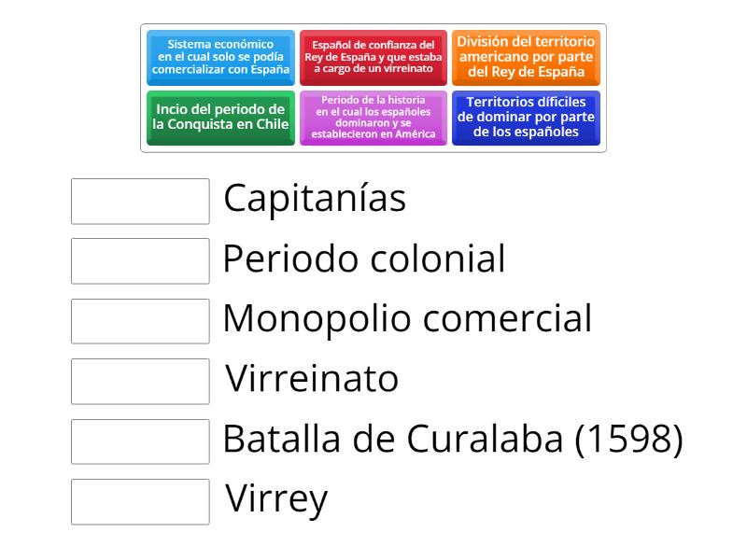Click the 'Virreinato' term text

tap(312, 380)
